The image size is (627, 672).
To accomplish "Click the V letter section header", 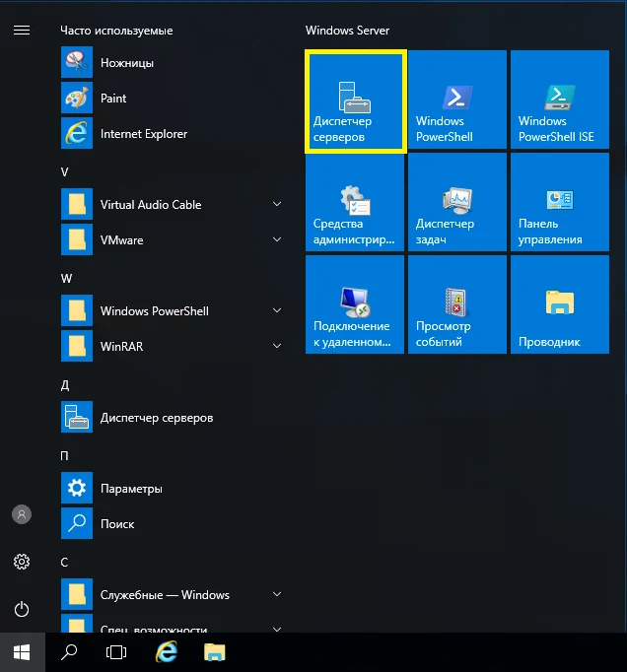I will (x=64, y=172).
